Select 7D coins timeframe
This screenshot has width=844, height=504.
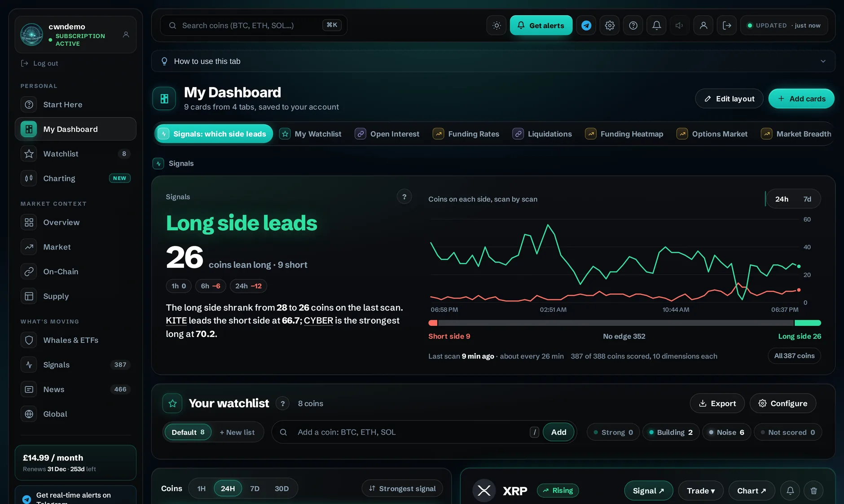click(x=255, y=488)
